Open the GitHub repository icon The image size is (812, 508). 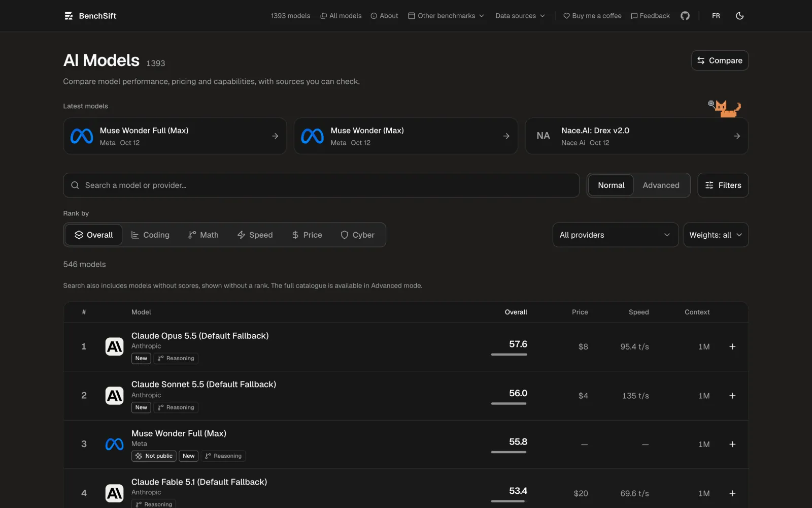[685, 16]
